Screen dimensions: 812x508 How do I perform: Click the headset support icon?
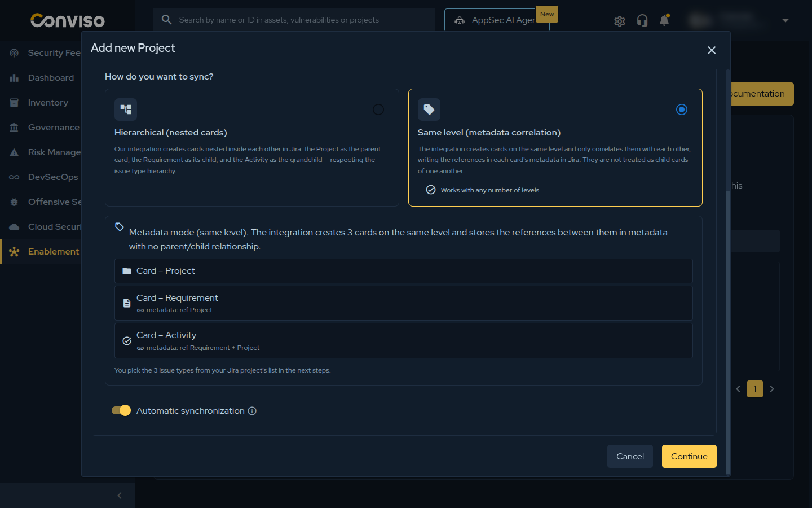point(642,20)
